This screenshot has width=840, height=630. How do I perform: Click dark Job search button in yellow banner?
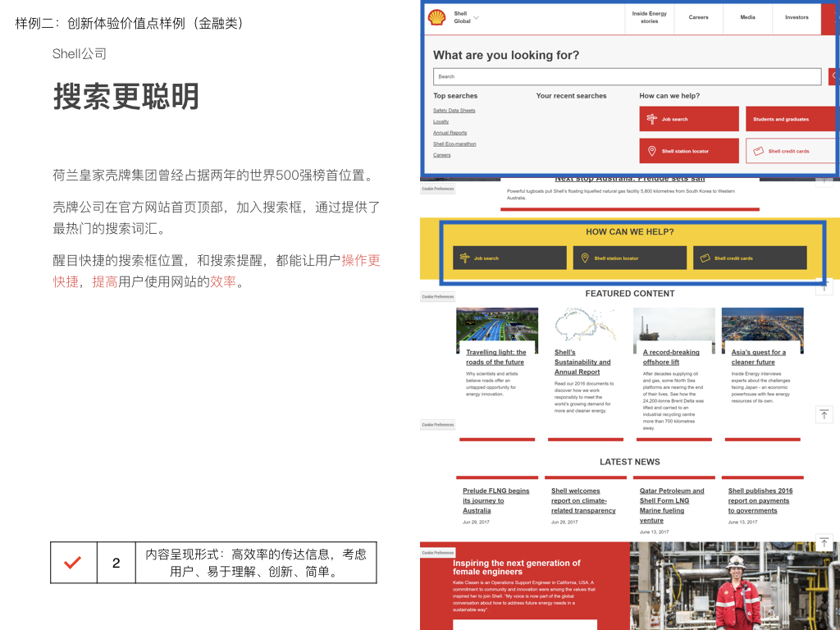pyautogui.click(x=509, y=258)
